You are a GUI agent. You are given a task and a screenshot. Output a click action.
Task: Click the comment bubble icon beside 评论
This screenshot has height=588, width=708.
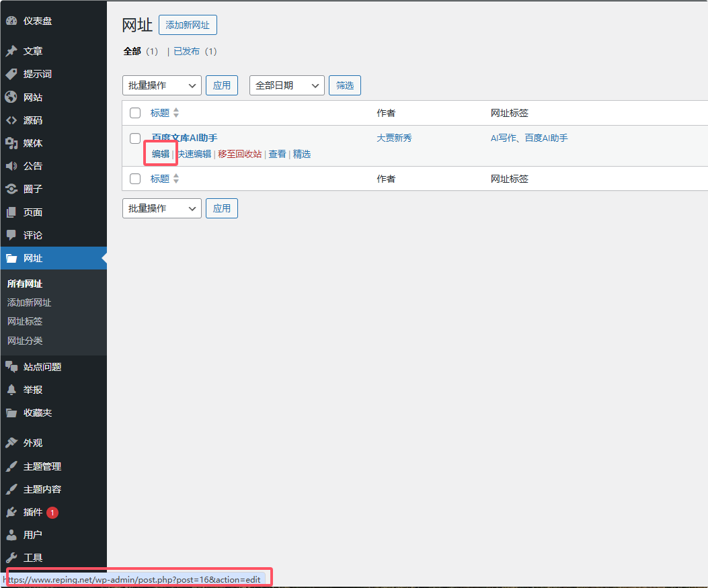(11, 235)
